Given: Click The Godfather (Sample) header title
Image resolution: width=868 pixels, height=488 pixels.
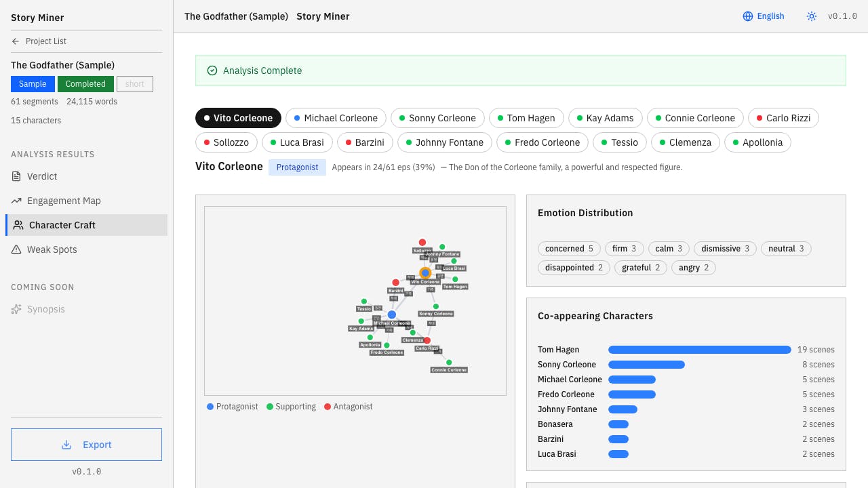Looking at the screenshot, I should coord(236,16).
